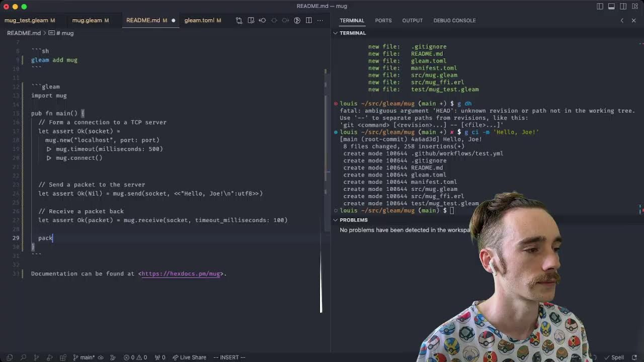This screenshot has height=362, width=644.
Task: Click the '// Send a packet to the server' comment
Action: (x=92, y=185)
